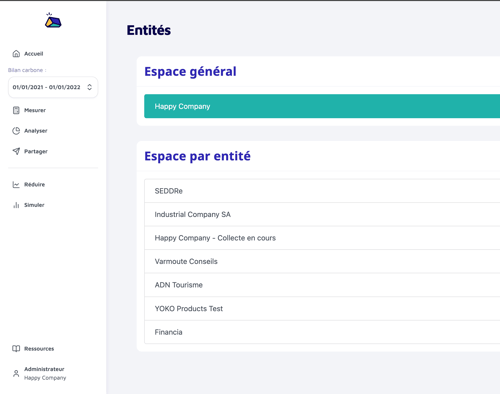This screenshot has width=500, height=394.
Task: Select the Financia entity
Action: (322, 332)
